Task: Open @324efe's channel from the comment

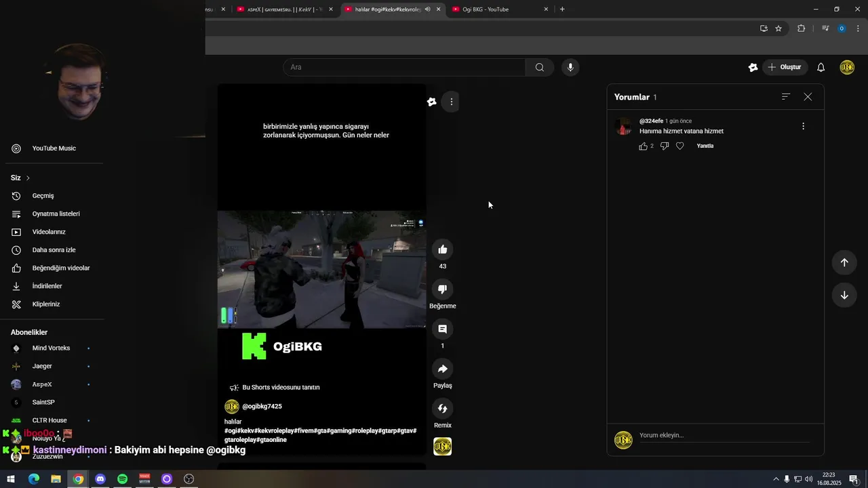Action: pos(651,121)
